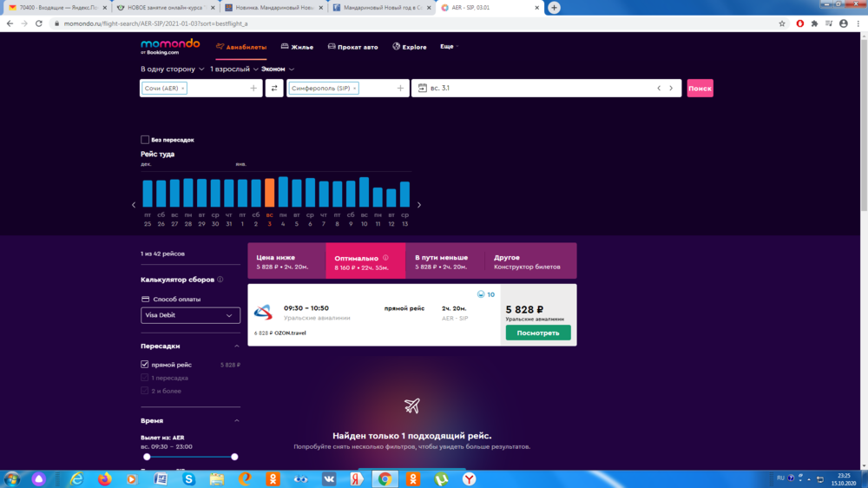Open Skype from the Windows taskbar
This screenshot has height=488, width=868.
188,478
